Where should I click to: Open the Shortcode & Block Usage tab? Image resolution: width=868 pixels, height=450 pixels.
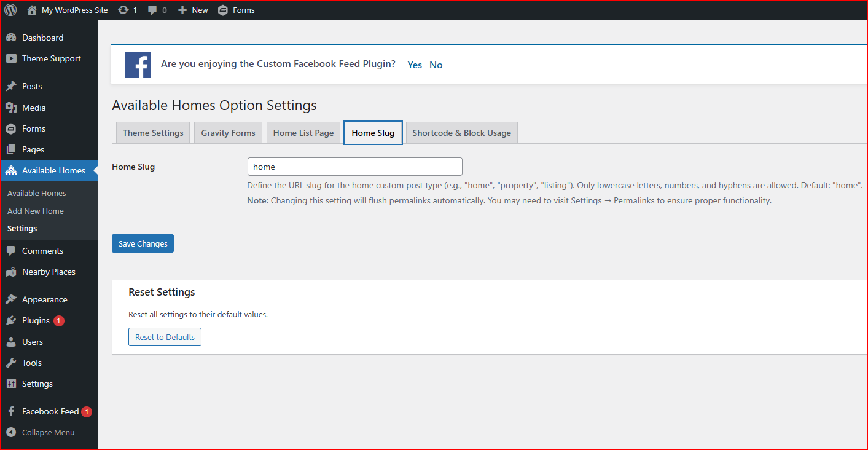click(x=462, y=133)
